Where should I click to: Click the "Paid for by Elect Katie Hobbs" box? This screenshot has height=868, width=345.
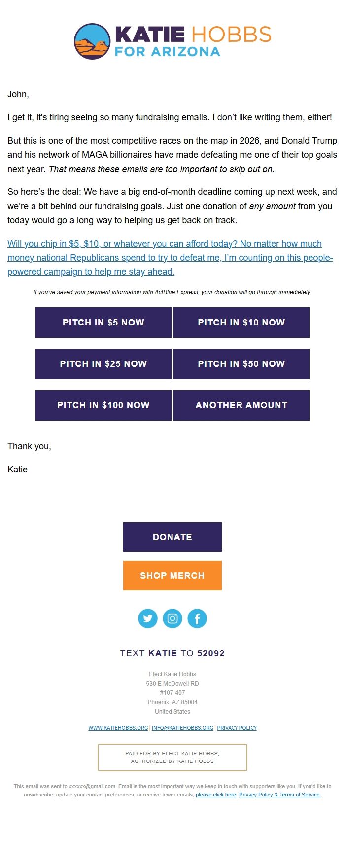[172, 757]
